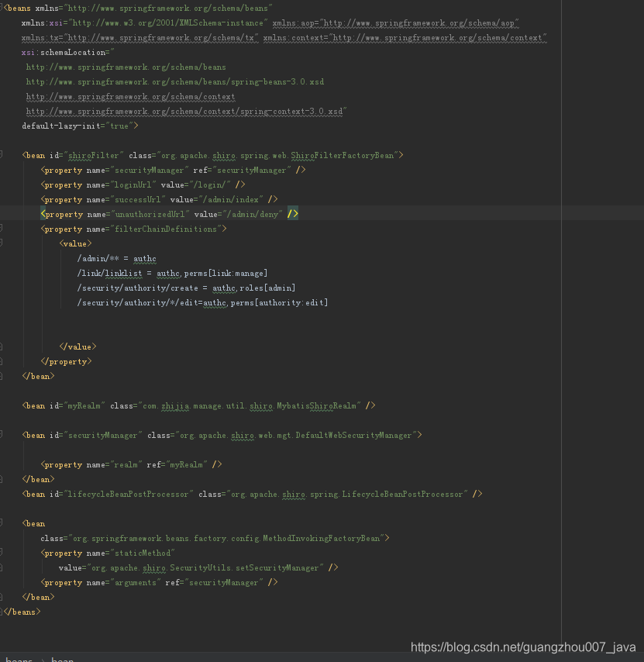The height and width of the screenshot is (662, 644).
Task: Click the "staticMethod" property name
Action: 143,553
